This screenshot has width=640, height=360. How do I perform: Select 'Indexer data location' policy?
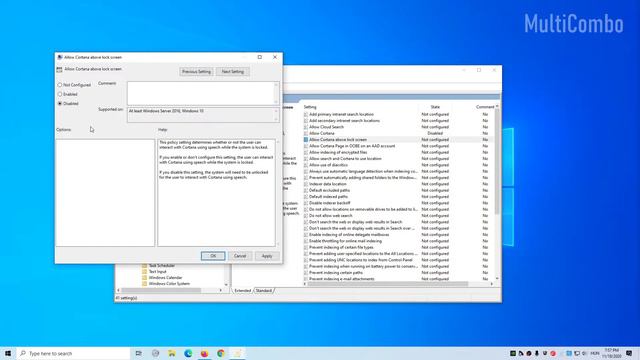click(327, 184)
